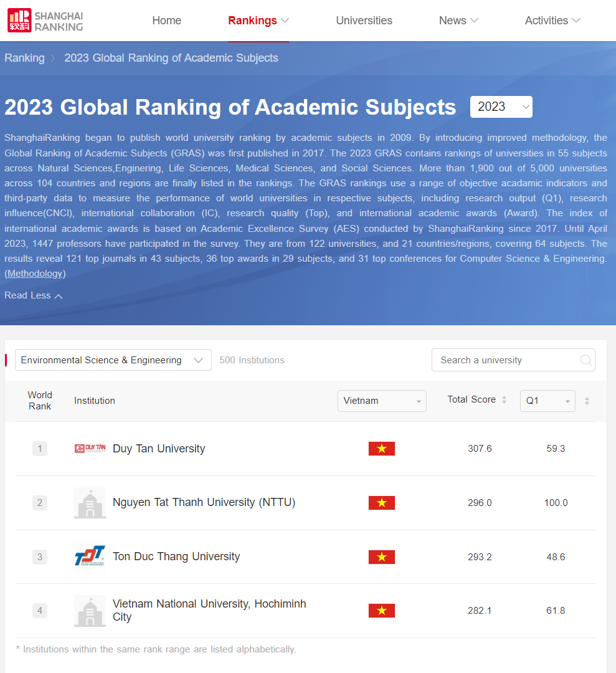Viewport: 616px width, 673px height.
Task: Click Vietnam National University placeholder logo
Action: click(90, 611)
